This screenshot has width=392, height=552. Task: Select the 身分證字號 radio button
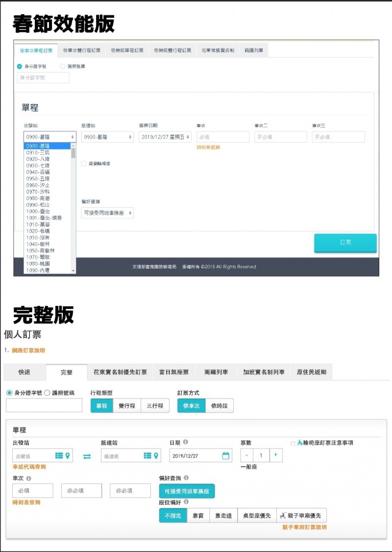[9, 393]
